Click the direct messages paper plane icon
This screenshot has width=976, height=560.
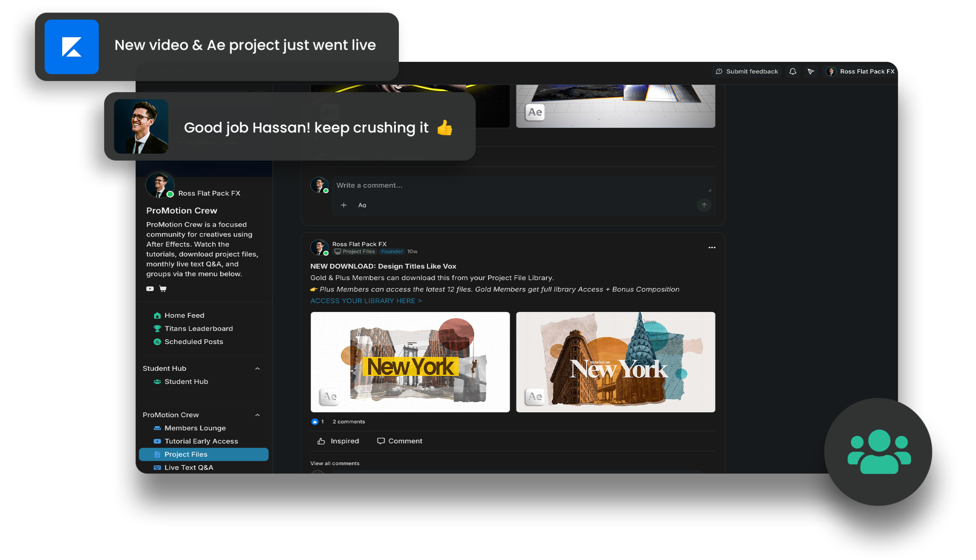pyautogui.click(x=811, y=72)
